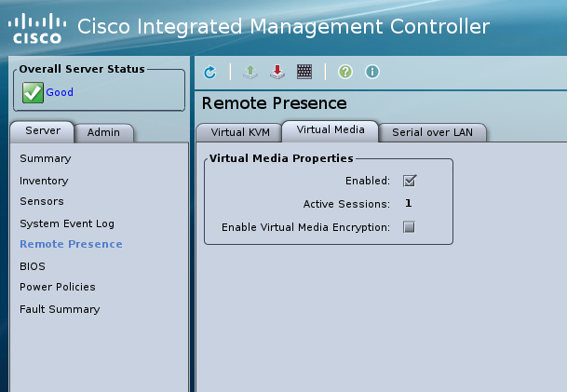Switch to the Admin tab
This screenshot has width=567, height=392.
point(103,133)
